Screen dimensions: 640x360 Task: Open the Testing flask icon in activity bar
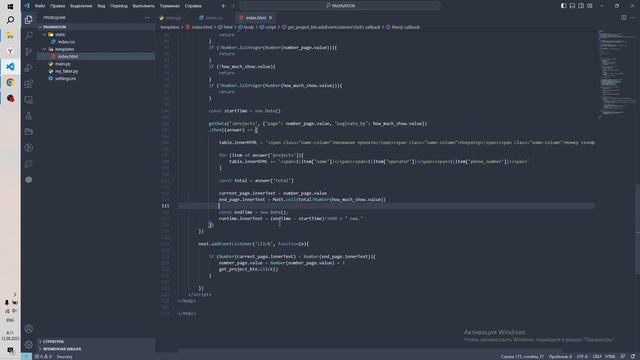pyautogui.click(x=29, y=116)
